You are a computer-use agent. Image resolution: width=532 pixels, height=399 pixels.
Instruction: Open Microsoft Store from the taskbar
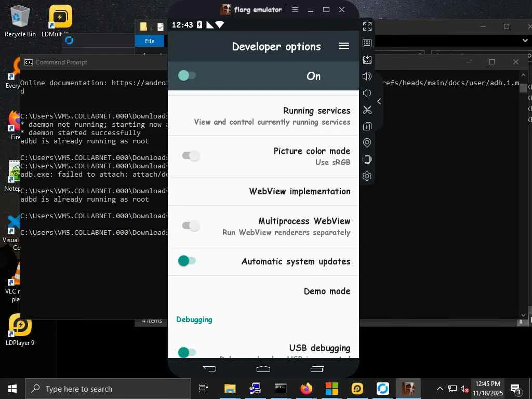coord(332,389)
